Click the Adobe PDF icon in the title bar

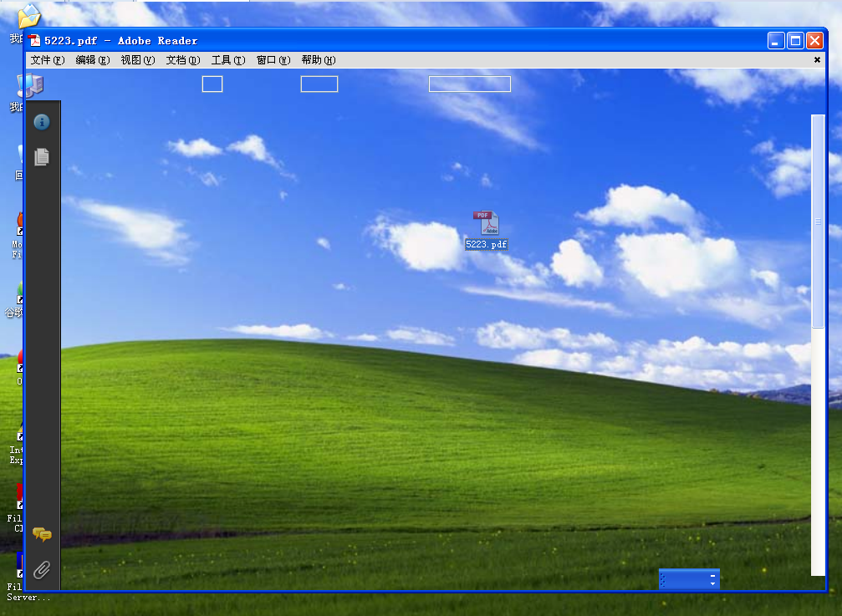35,41
